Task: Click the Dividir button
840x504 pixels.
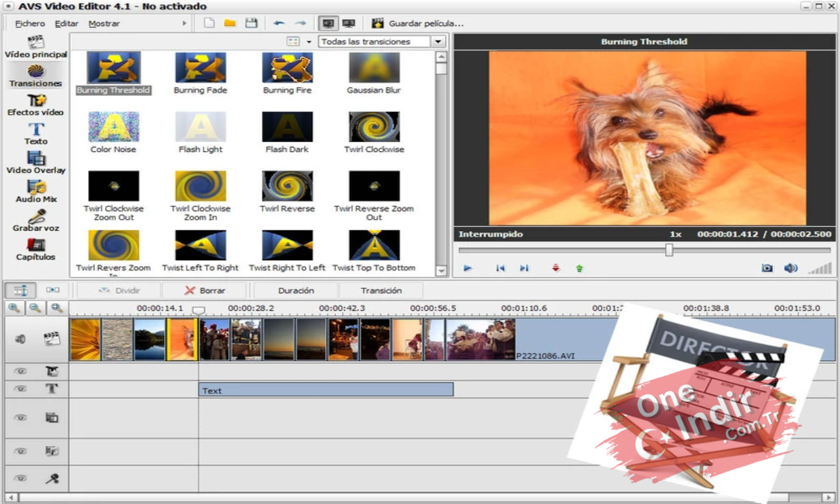Action: pyautogui.click(x=119, y=290)
